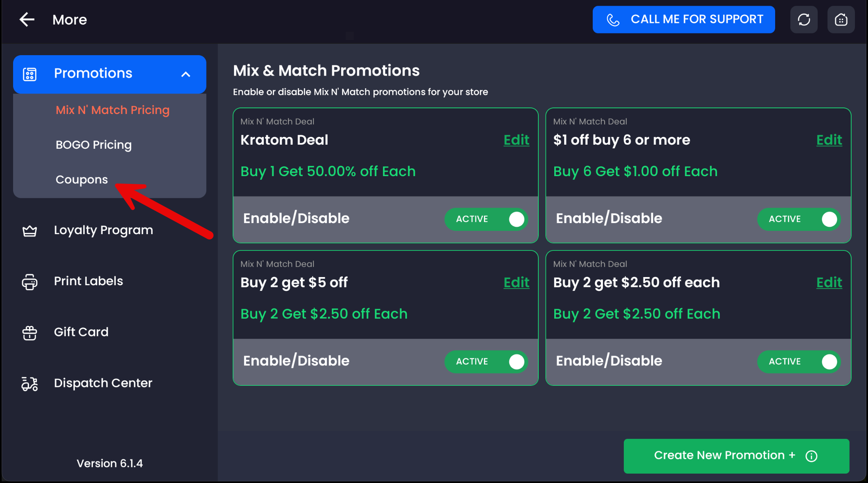Screen dimensions: 868x483
Task: Disable the Kratom Deal active toggle
Action: coord(486,219)
